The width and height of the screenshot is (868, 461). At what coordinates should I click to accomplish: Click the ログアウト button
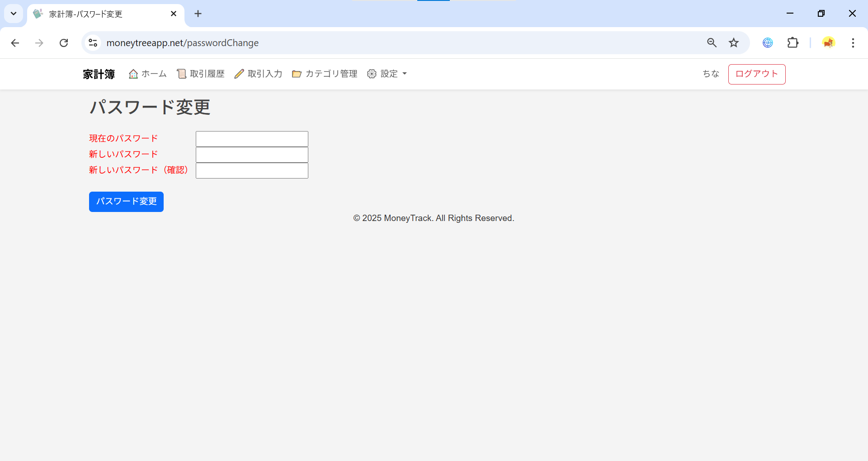coord(757,74)
